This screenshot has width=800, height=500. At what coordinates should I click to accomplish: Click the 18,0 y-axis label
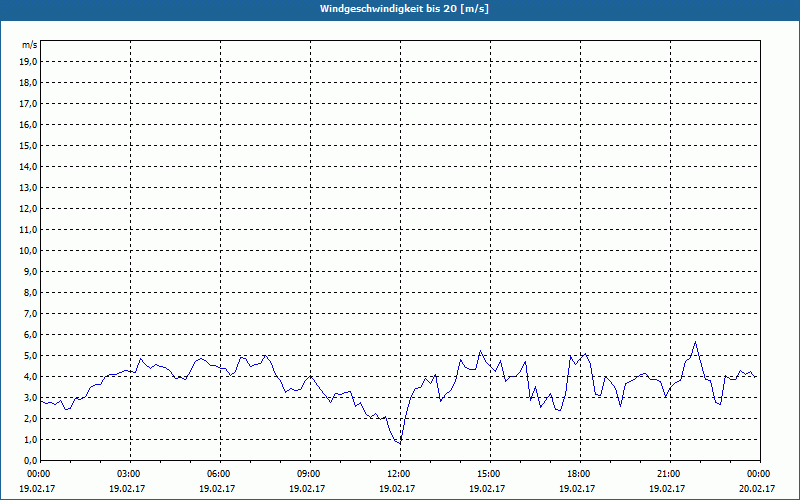point(29,83)
